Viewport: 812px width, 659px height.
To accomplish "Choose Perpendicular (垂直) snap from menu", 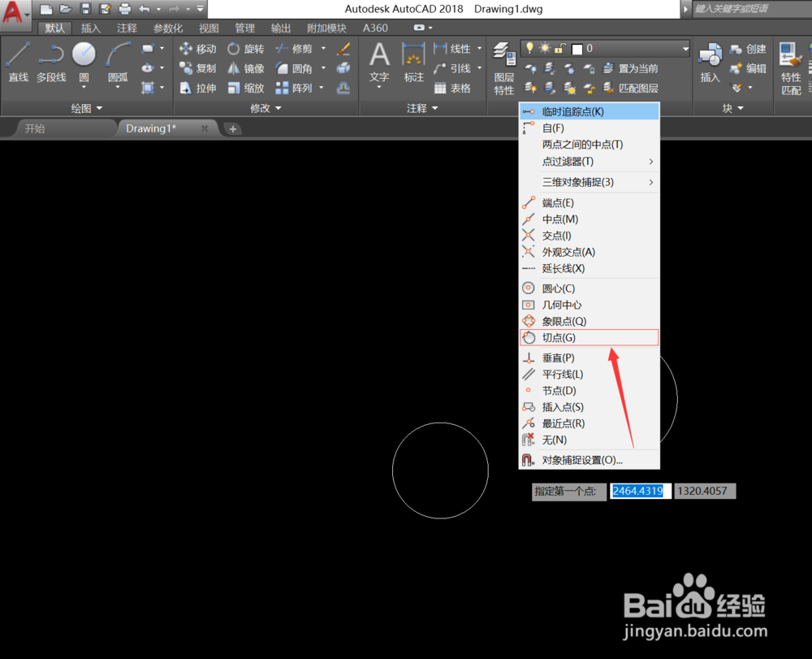I will pos(590,358).
